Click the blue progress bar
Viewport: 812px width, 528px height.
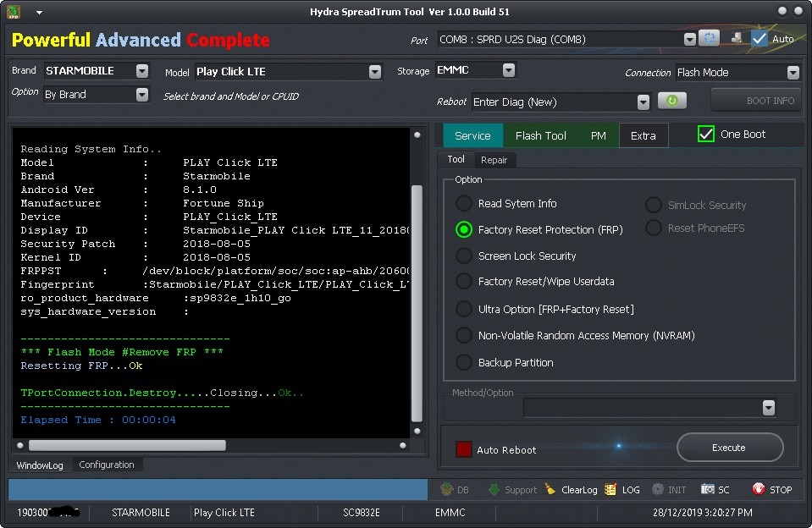(218, 489)
